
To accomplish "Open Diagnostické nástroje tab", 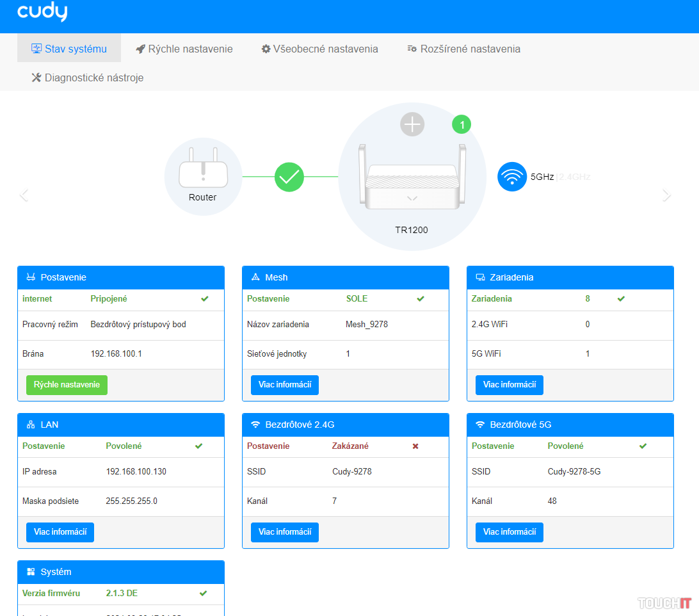I will 88,77.
